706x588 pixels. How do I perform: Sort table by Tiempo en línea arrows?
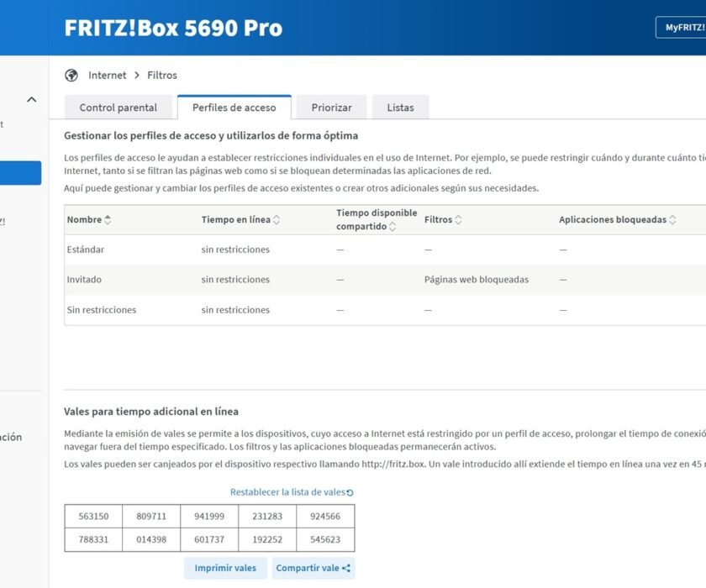click(277, 220)
